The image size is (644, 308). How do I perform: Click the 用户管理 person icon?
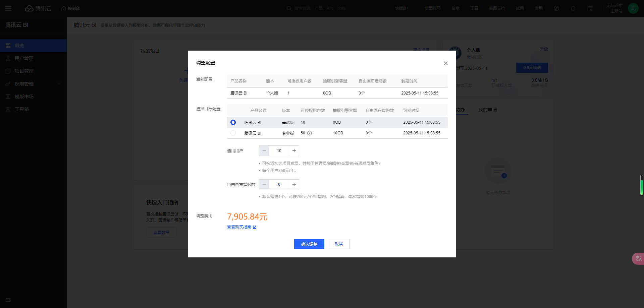click(x=8, y=58)
